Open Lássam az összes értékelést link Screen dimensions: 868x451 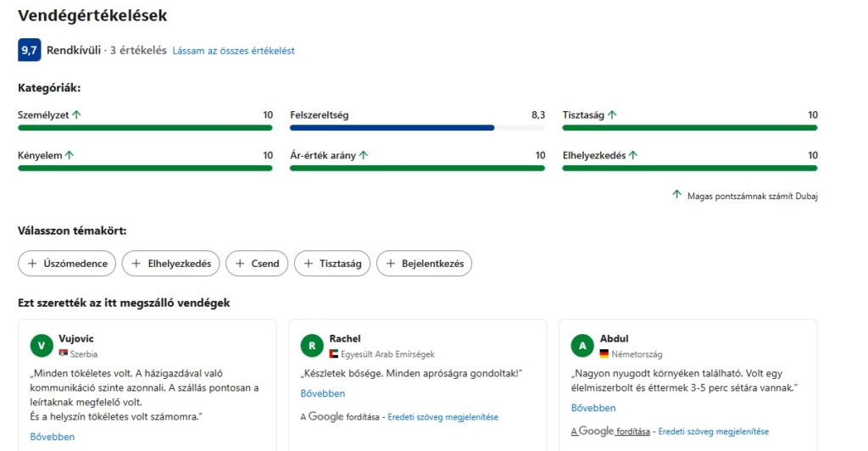[x=233, y=51]
